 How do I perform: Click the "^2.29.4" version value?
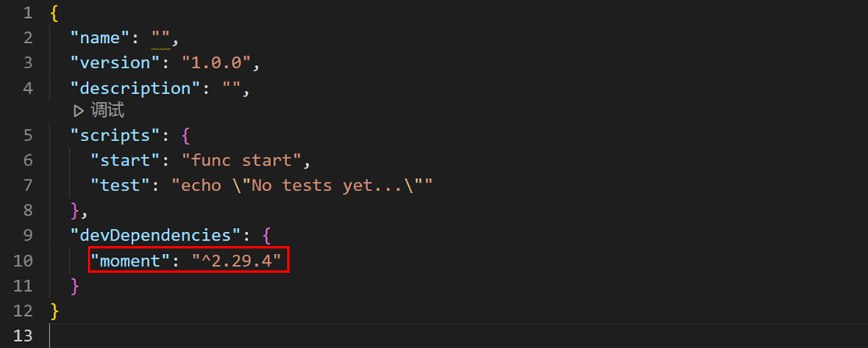[236, 260]
